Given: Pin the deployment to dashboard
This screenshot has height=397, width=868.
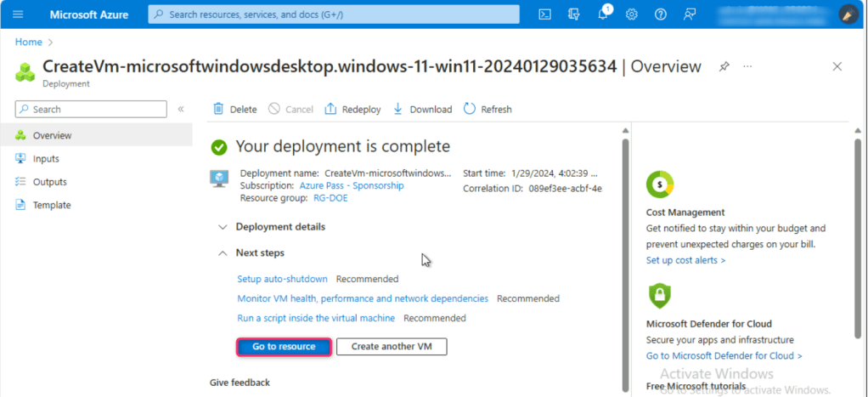Looking at the screenshot, I should [x=724, y=66].
